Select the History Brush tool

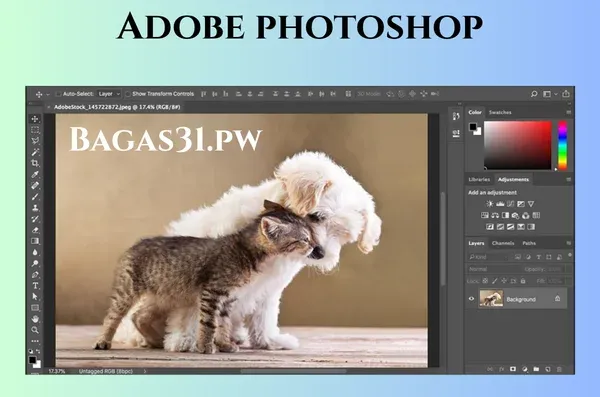(x=35, y=219)
